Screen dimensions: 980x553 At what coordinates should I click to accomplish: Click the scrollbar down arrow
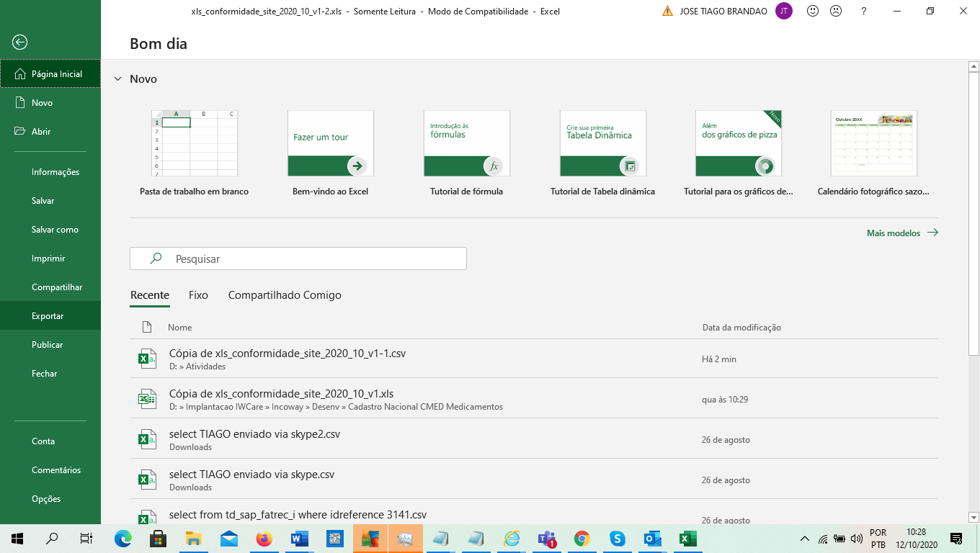coord(974,517)
